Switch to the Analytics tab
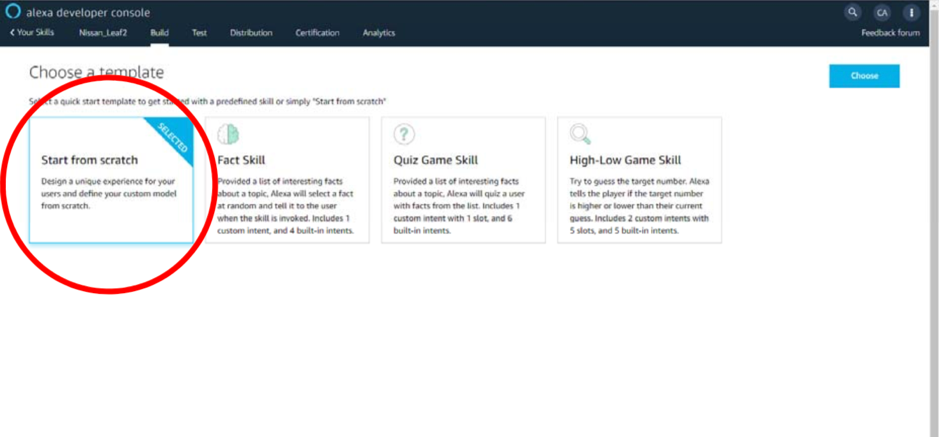The height and width of the screenshot is (437, 939). [x=378, y=33]
